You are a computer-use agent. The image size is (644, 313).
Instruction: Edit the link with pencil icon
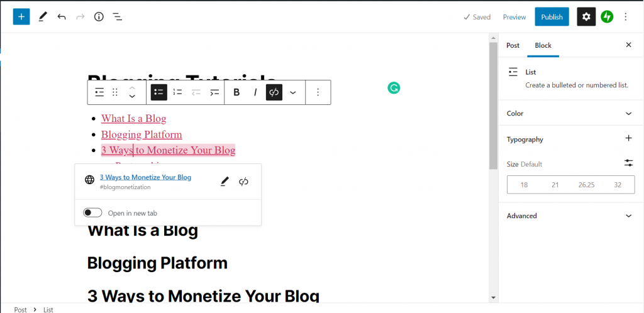pos(225,181)
